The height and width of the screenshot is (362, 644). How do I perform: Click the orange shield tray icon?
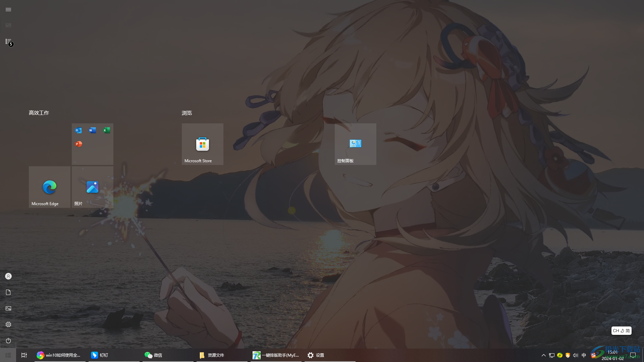568,355
